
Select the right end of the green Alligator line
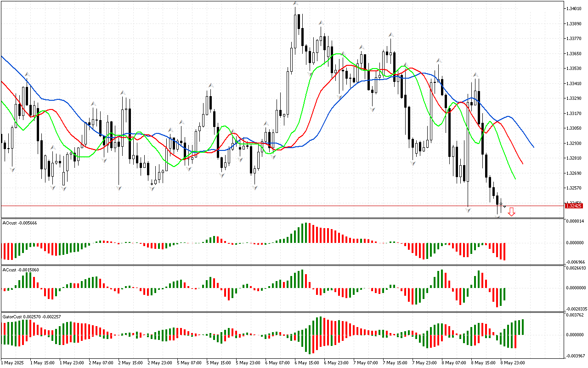tap(515, 179)
